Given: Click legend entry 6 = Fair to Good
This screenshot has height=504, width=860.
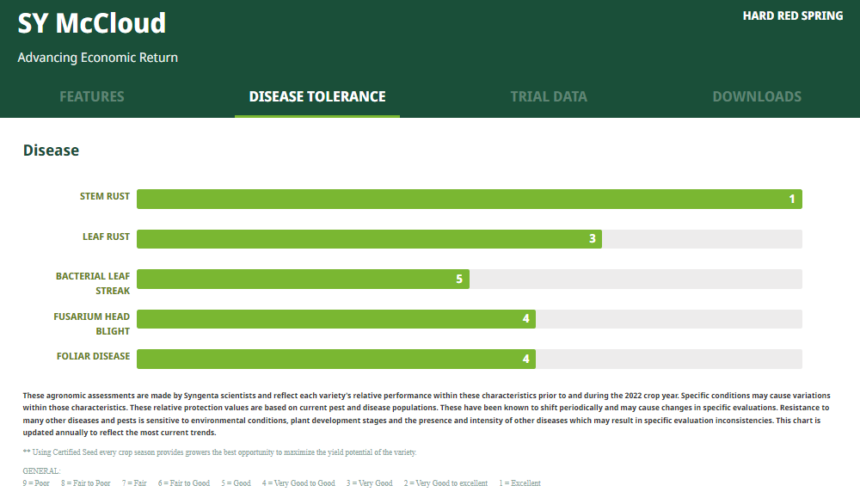Looking at the screenshot, I should [184, 483].
